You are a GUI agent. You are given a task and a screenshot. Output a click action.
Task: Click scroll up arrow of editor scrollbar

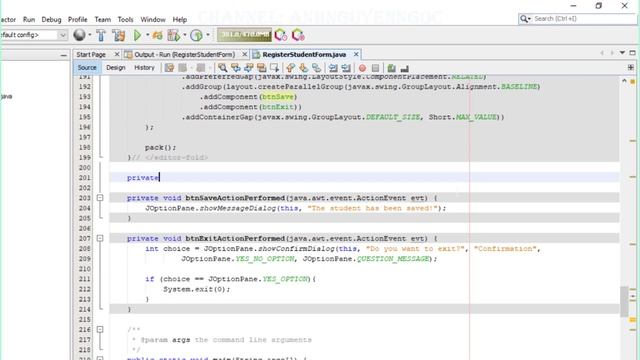coord(624,81)
